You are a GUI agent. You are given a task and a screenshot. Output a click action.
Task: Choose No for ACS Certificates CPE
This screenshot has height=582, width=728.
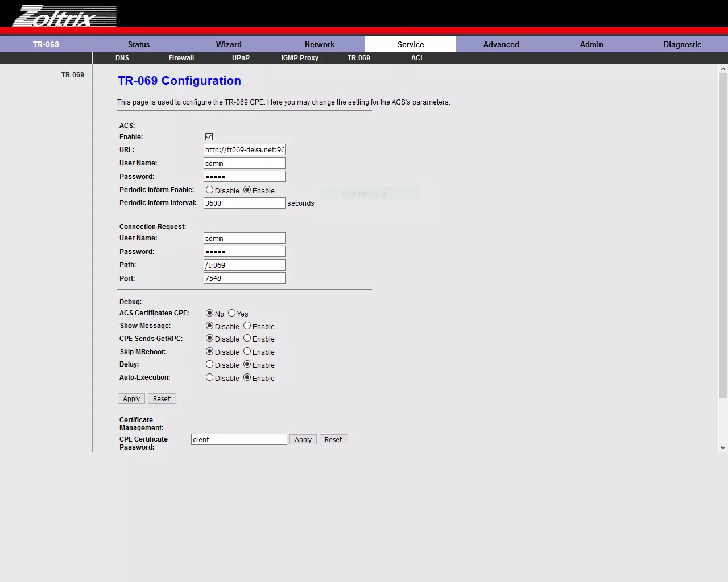(x=209, y=313)
